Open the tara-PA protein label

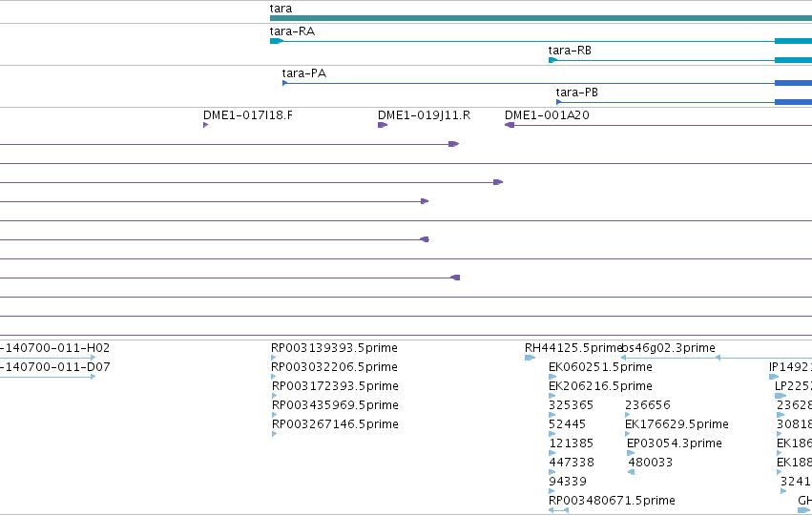click(304, 73)
